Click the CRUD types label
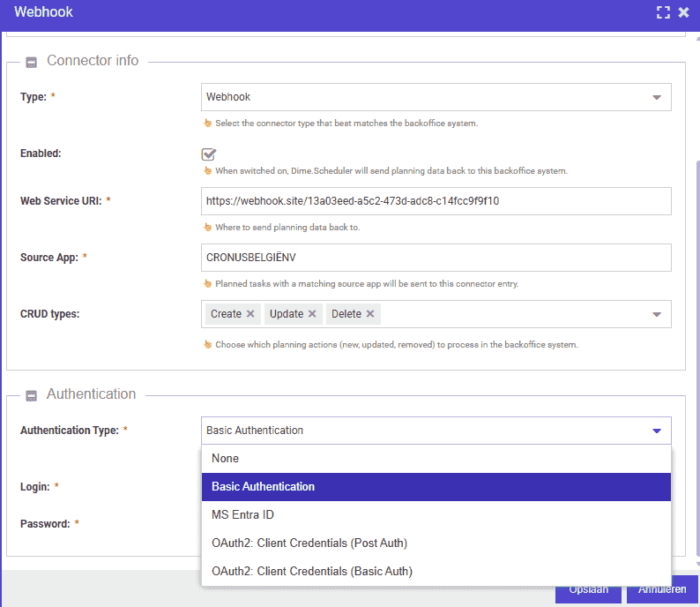The image size is (700, 607). coord(49,314)
